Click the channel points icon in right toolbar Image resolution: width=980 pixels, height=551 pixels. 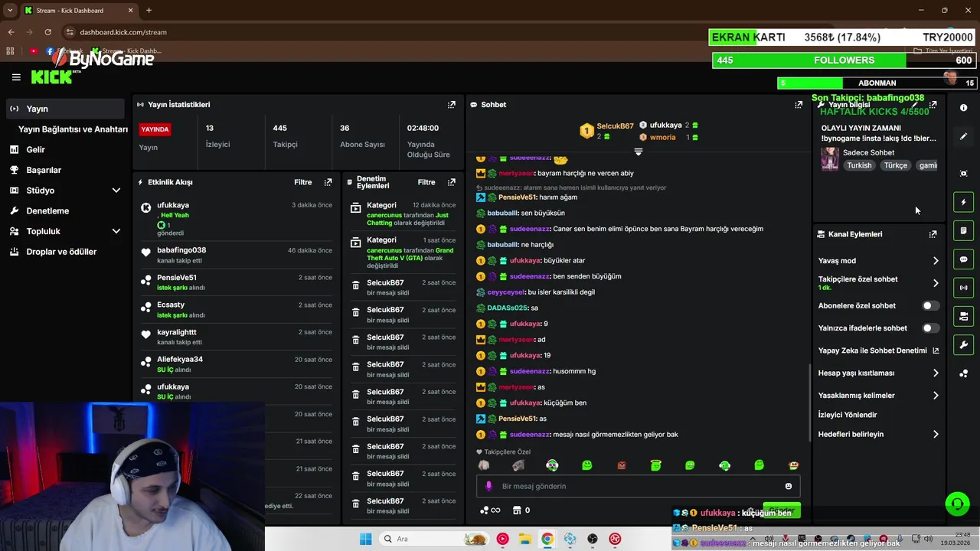(x=964, y=373)
